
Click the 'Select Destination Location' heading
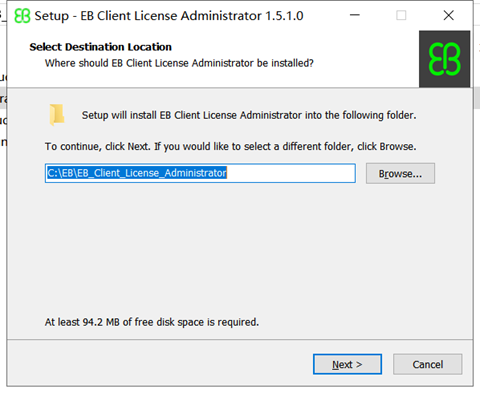click(x=100, y=47)
